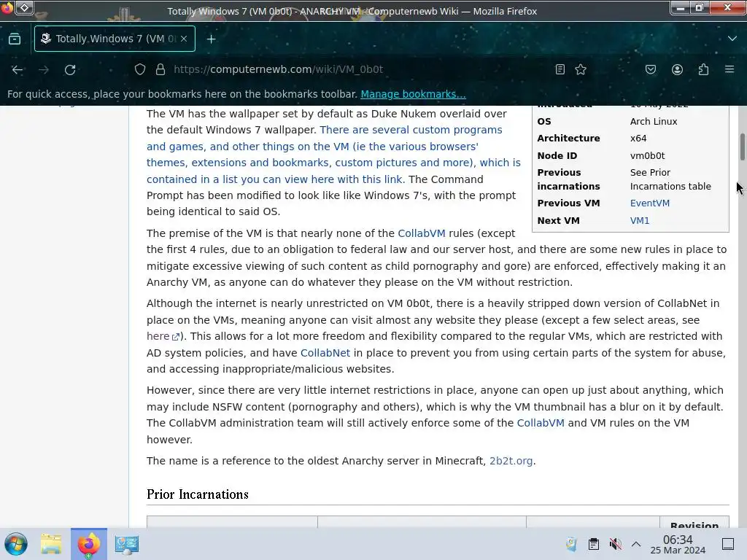Viewport: 747px width, 560px height.
Task: Toggle reader view icon
Action: [560, 69]
